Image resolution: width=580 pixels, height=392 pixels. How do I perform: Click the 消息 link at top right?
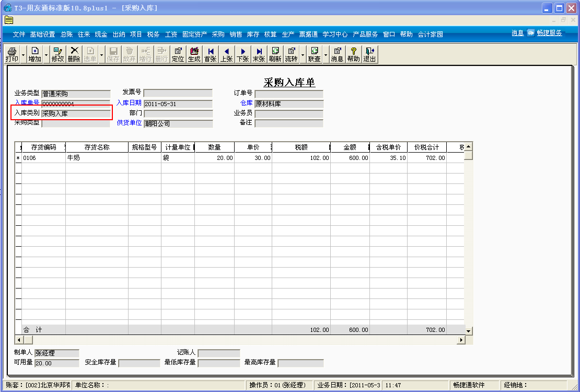point(517,33)
